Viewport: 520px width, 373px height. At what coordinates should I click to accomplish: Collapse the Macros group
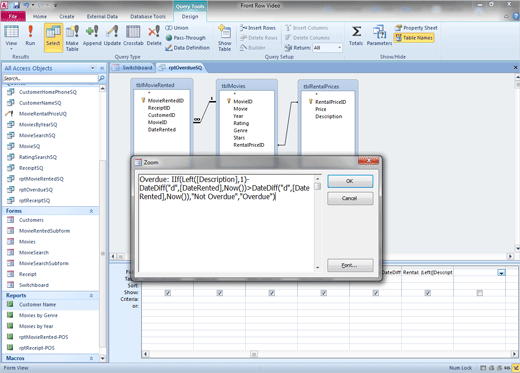91,358
